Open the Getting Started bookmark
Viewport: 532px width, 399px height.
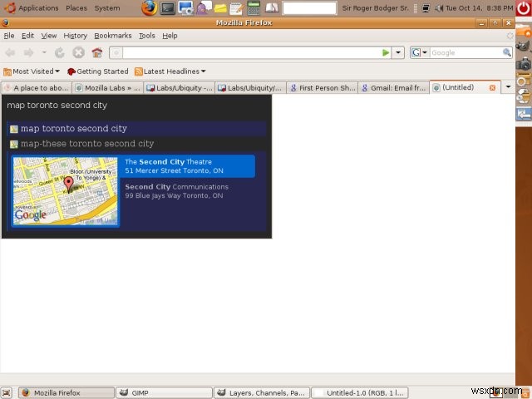(98, 71)
